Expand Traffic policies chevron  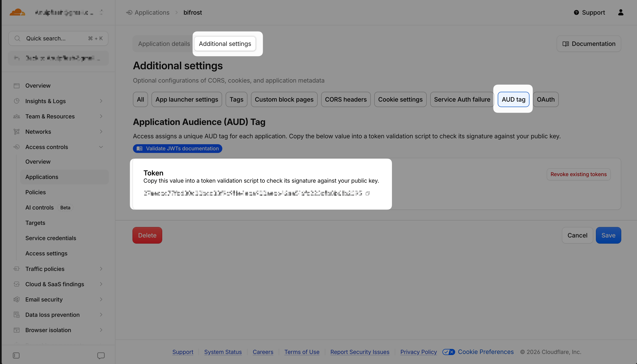pos(101,269)
